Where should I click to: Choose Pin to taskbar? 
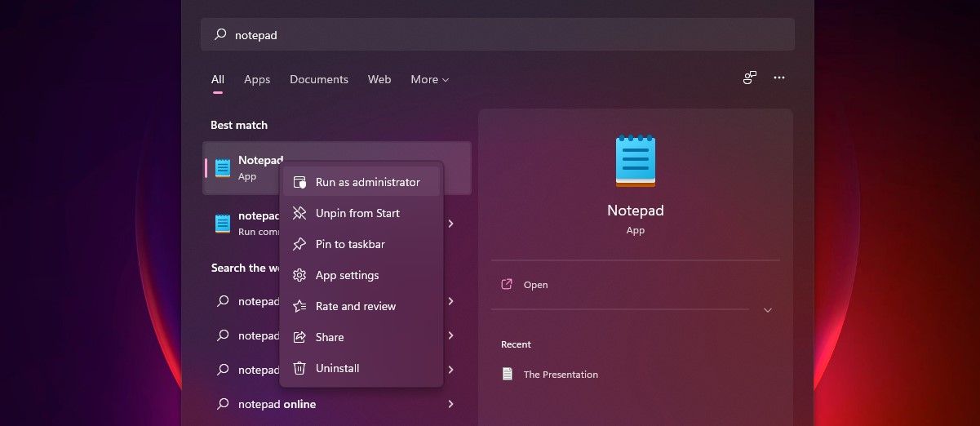(361, 244)
